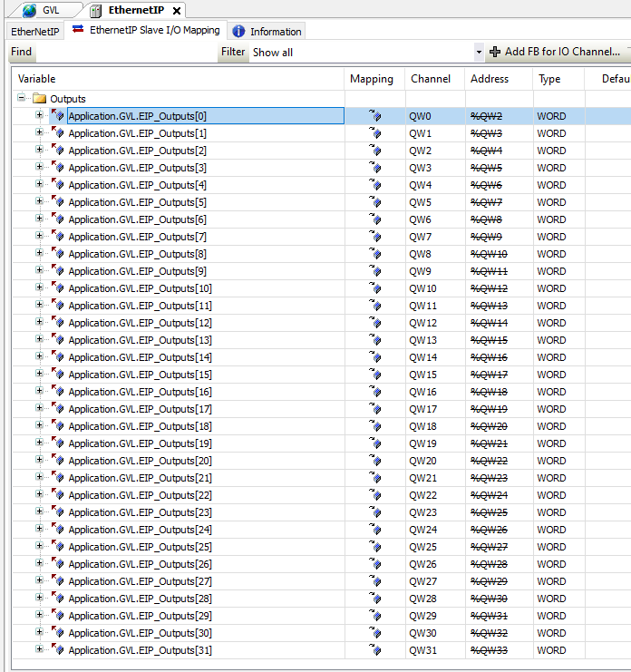Viewport: 631px width, 672px height.
Task: Click the Address column header
Action: click(x=499, y=79)
